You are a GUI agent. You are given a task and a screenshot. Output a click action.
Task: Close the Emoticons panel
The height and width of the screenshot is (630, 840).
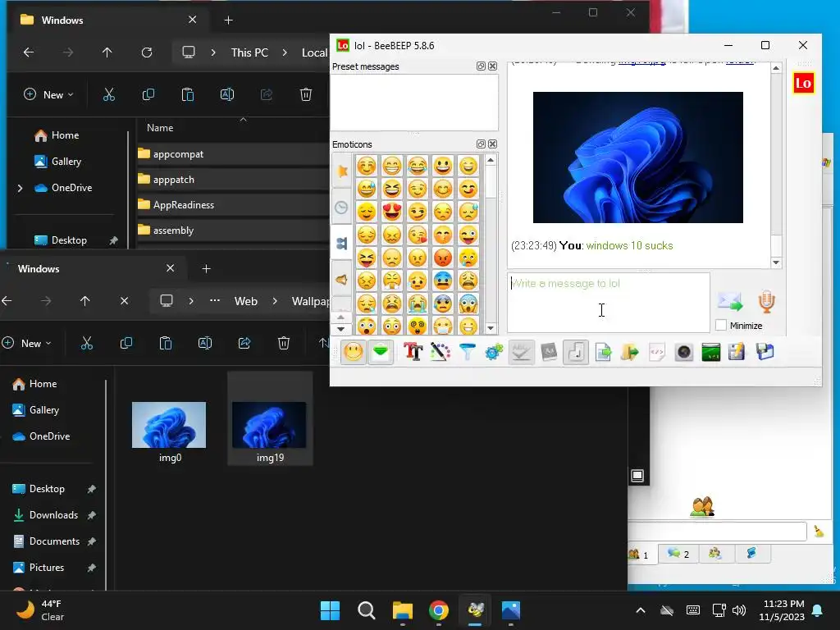(x=492, y=144)
